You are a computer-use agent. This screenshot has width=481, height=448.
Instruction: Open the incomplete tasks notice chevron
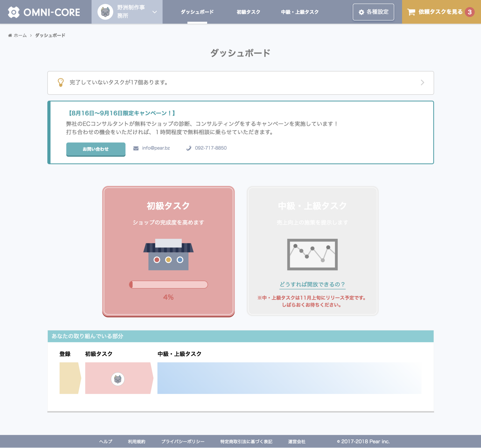pos(422,83)
